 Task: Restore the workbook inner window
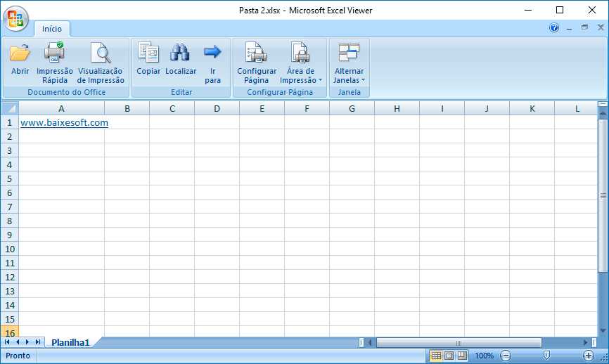pos(584,27)
